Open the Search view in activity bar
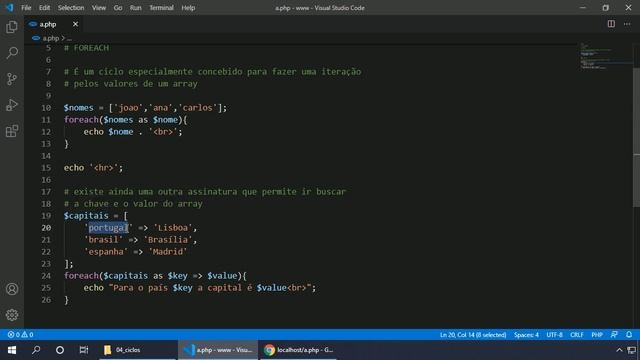The image size is (640, 360). click(12, 53)
